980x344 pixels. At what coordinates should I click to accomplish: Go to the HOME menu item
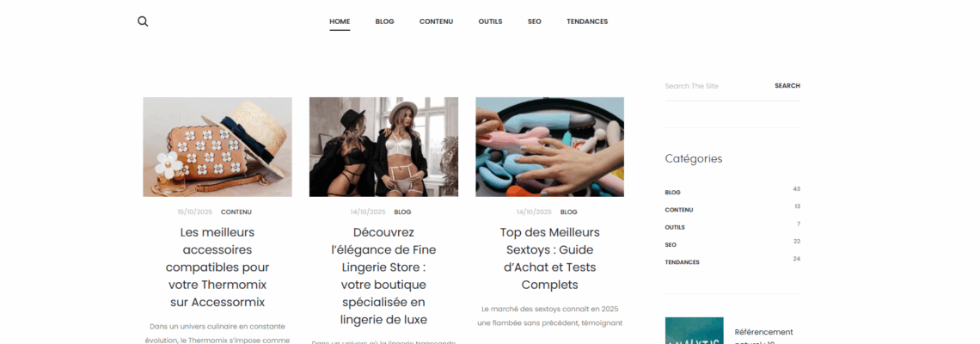(340, 21)
